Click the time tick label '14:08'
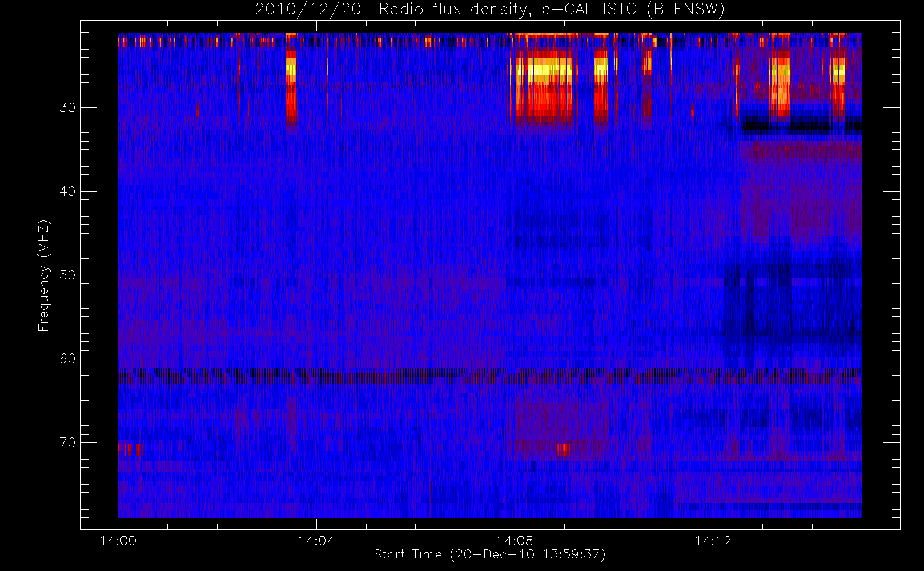924x571 pixels. coord(515,541)
